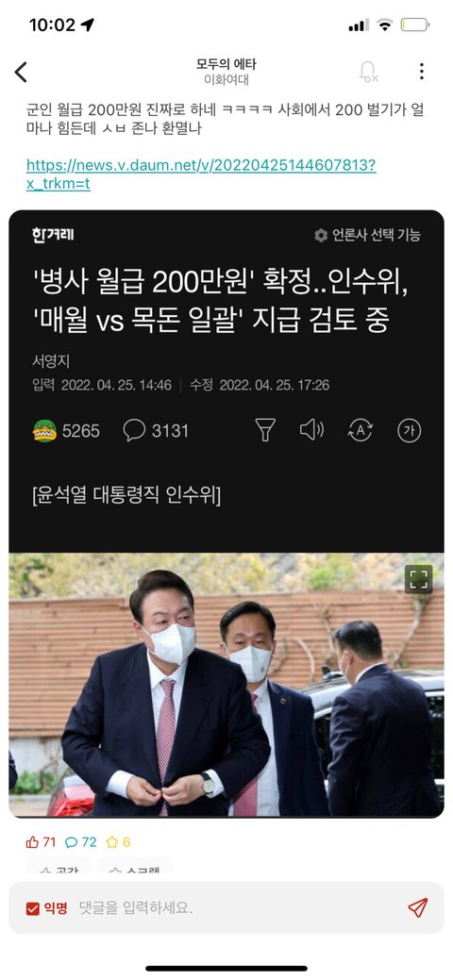Go back with the left chevron arrow
The height and width of the screenshot is (980, 453).
click(x=21, y=73)
